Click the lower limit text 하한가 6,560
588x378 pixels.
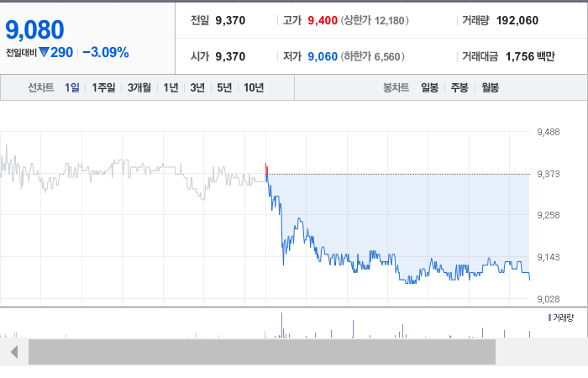[x=372, y=56]
